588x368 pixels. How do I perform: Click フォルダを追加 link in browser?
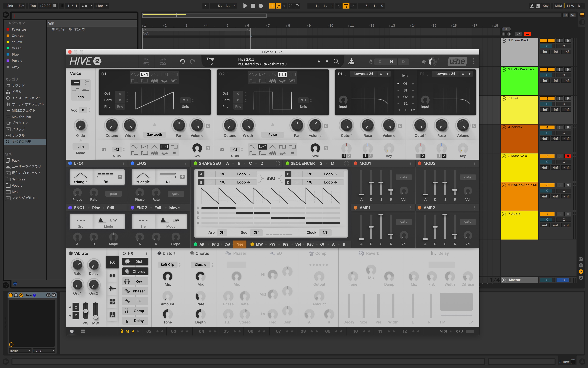(x=25, y=198)
